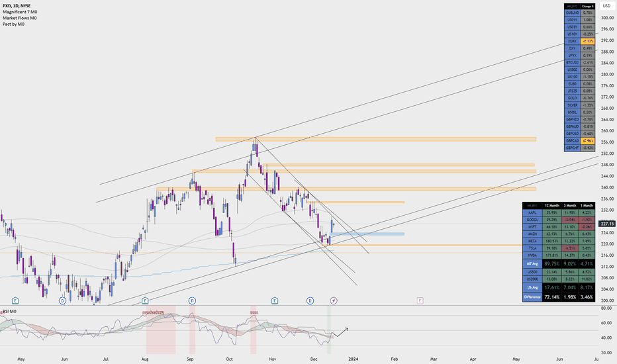Click the purple lightning event marker
Viewport: 617px width, 364px height.
pos(333,300)
